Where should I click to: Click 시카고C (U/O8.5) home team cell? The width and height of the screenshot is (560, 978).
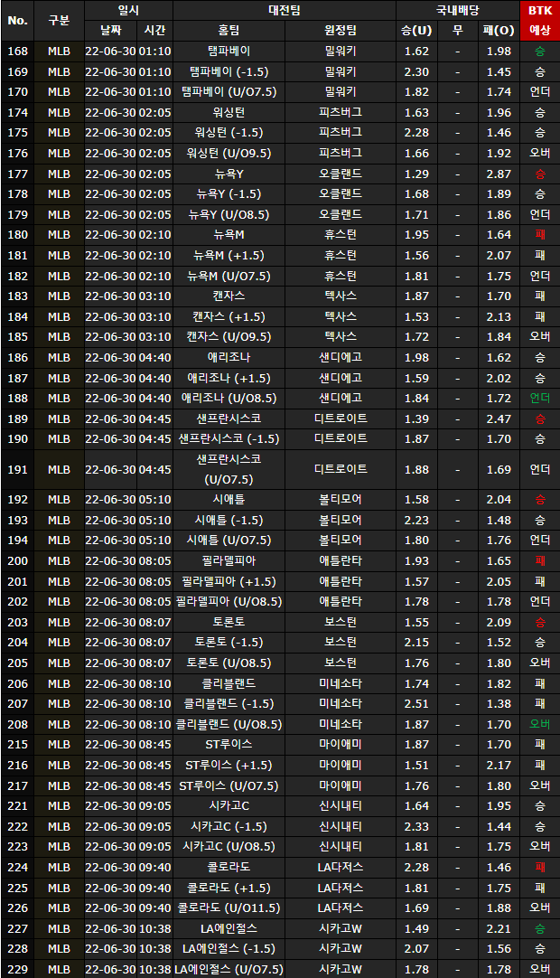pos(229,846)
